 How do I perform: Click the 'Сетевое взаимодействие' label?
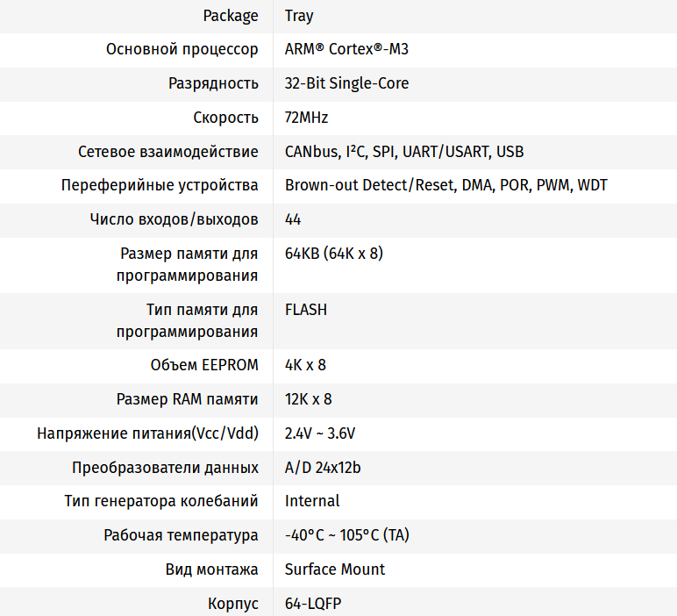tap(168, 152)
